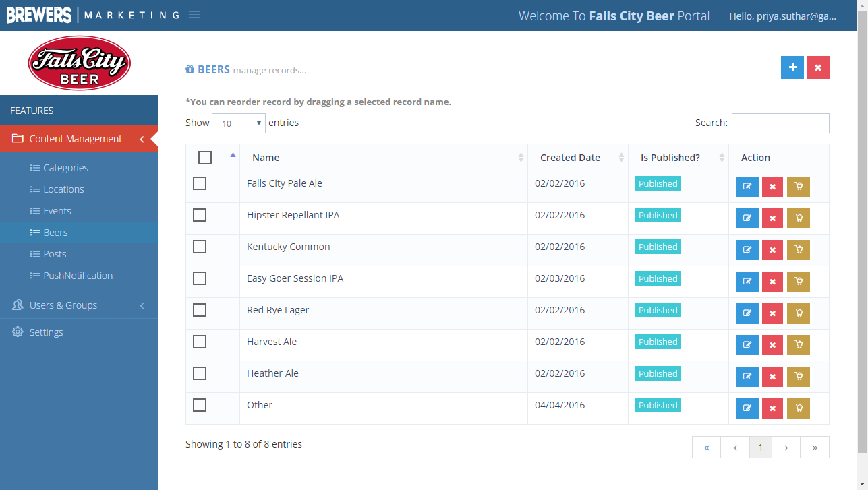Edit the Heather Ale record
Image resolution: width=868 pixels, height=490 pixels.
747,377
